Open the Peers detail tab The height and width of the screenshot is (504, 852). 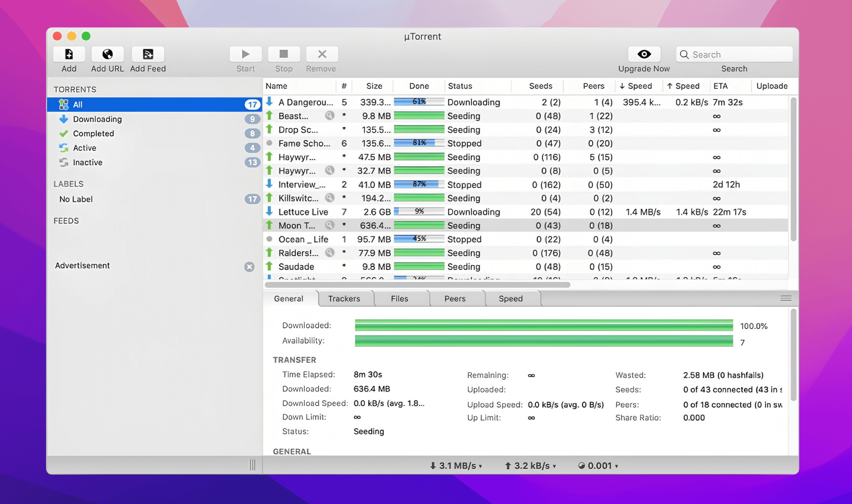(455, 299)
